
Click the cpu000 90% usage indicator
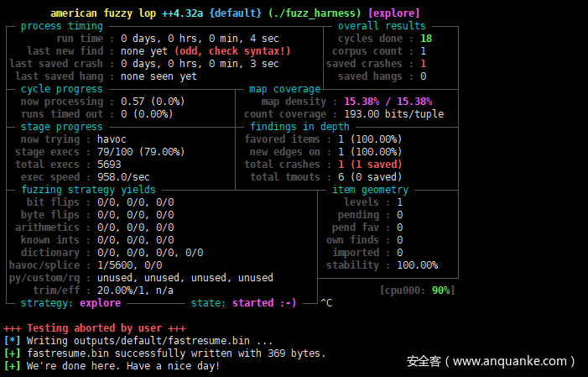(418, 291)
